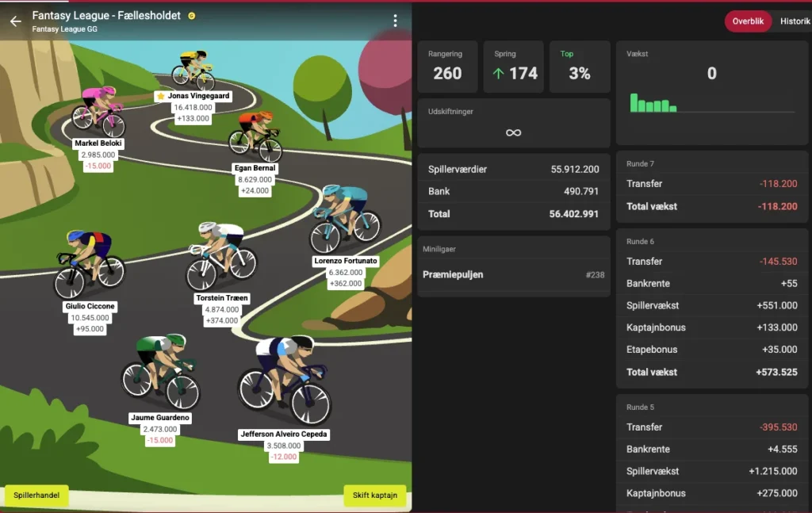812x513 pixels.
Task: Select the Jefferson Alveiro Cepeda cyclist figure
Action: pyautogui.click(x=285, y=380)
